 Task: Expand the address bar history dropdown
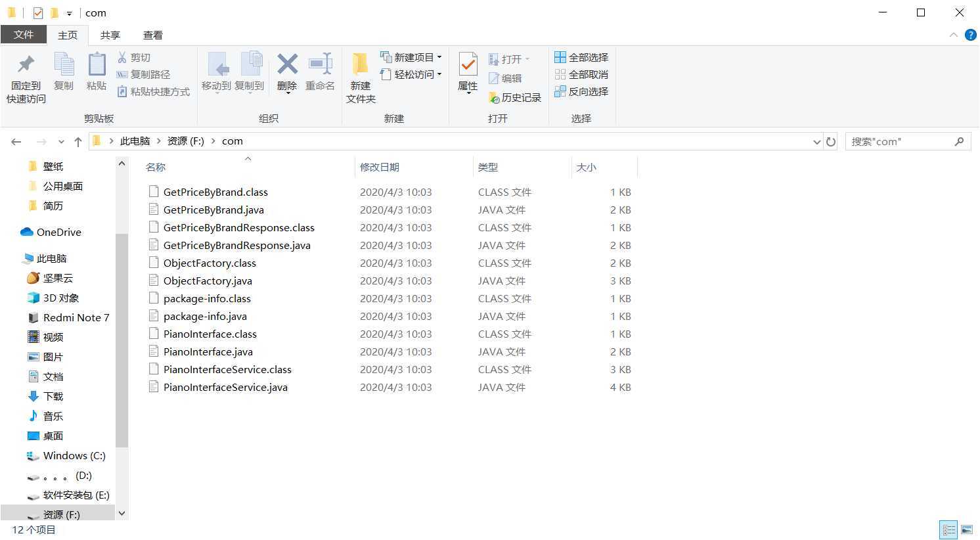[816, 142]
